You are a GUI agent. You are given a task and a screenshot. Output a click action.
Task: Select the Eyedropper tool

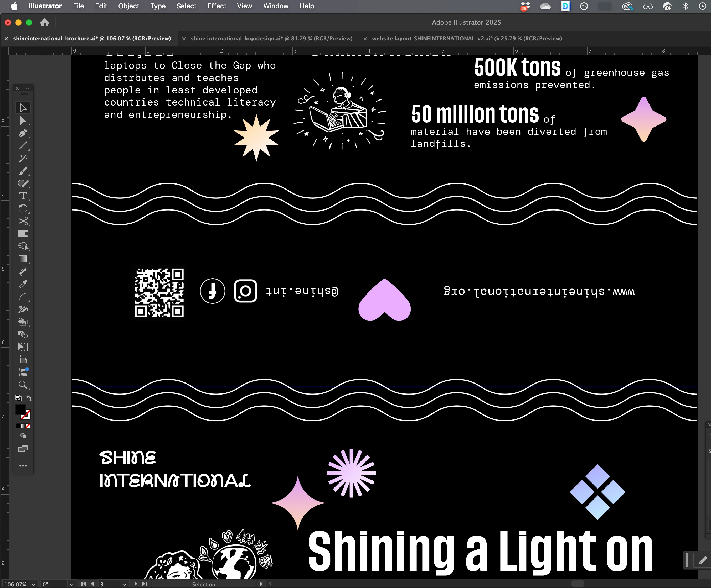(23, 284)
